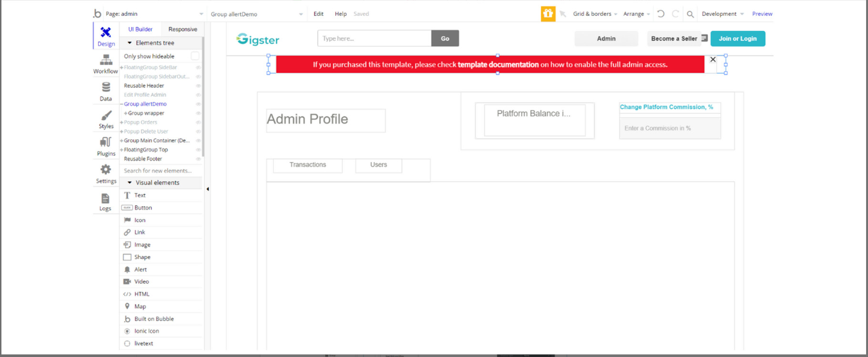This screenshot has height=357, width=868.
Task: Add a Button element
Action: click(x=161, y=207)
